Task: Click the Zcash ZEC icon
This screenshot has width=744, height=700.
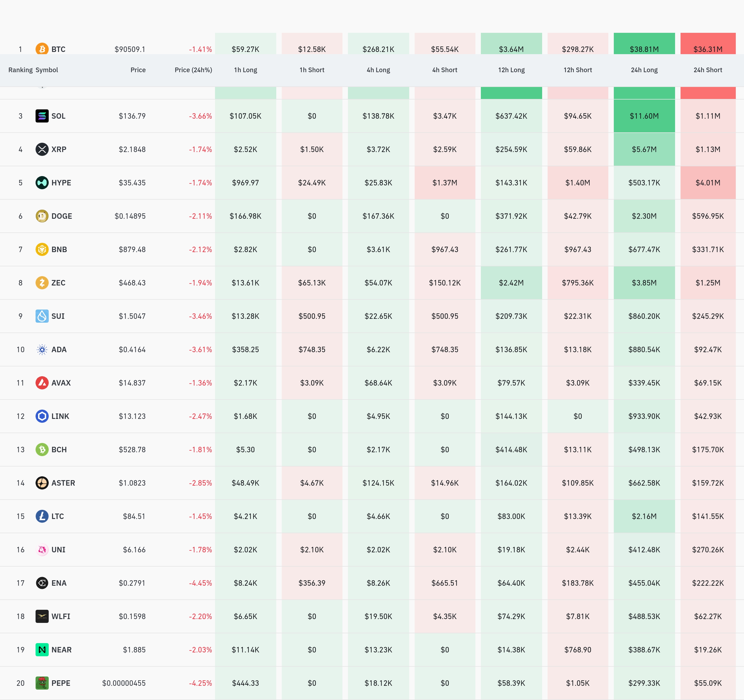Action: 42,282
